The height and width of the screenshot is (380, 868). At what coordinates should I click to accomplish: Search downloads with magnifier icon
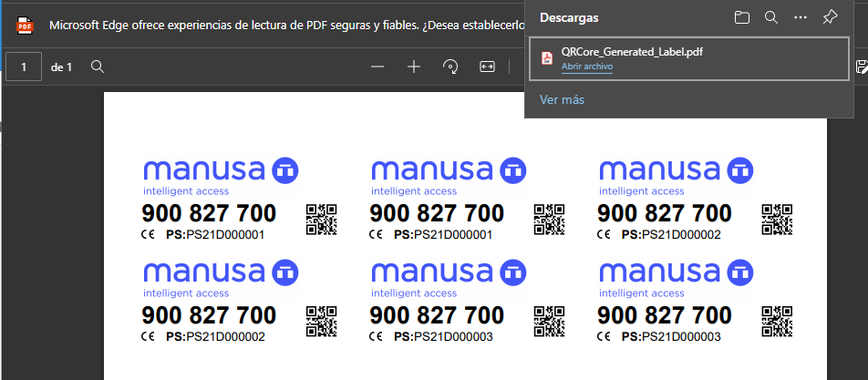(771, 17)
